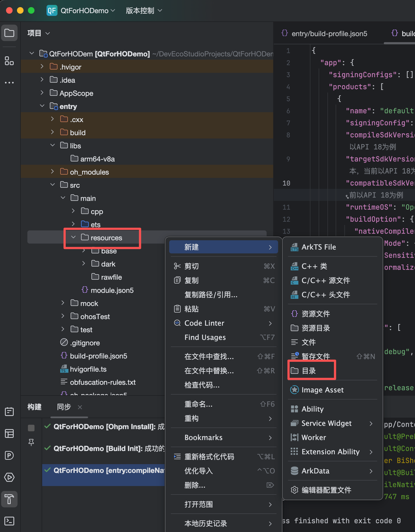
Task: Open the Structure tool window icon
Action: tap(9, 61)
